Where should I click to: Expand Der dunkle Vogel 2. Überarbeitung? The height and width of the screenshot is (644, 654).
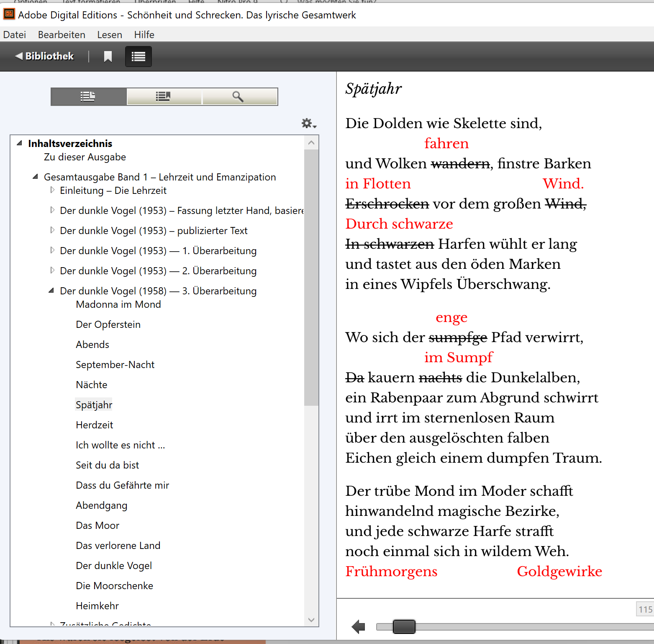[x=52, y=270]
